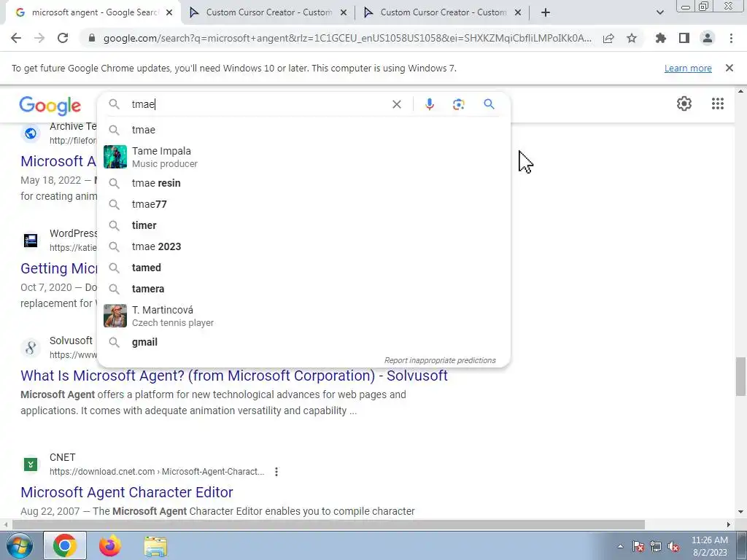Open CNET result options menu
The width and height of the screenshot is (747, 560).
point(276,472)
